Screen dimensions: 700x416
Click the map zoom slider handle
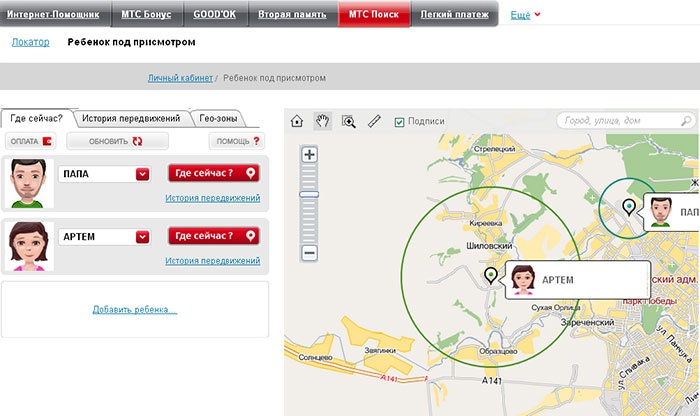pos(309,194)
